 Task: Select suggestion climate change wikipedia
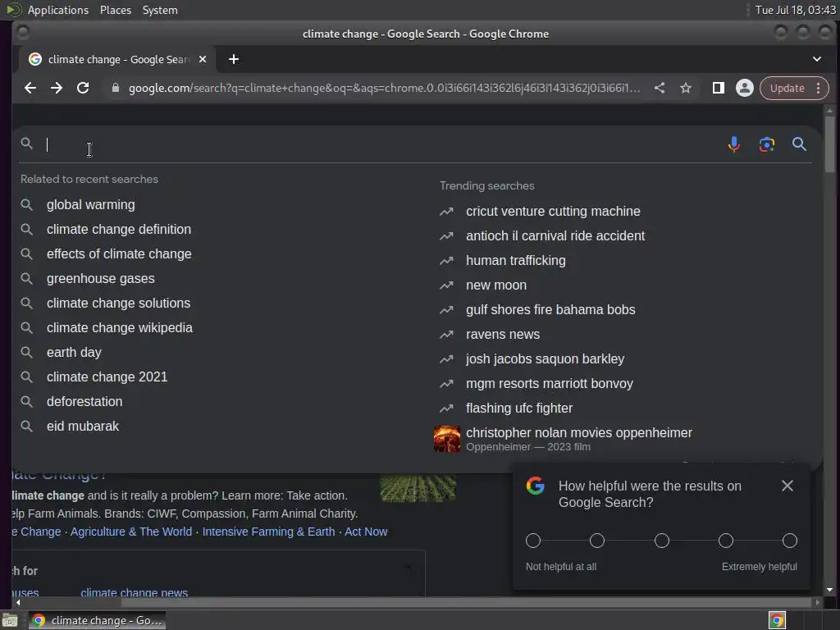click(120, 328)
